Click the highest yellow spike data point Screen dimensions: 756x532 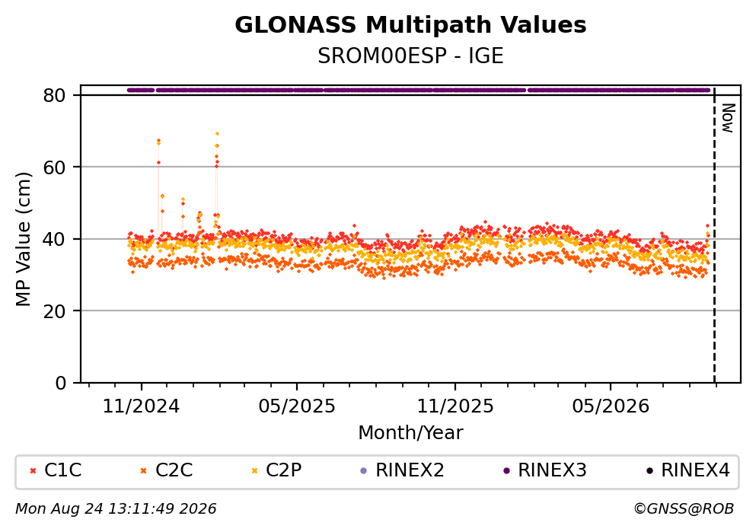click(217, 133)
